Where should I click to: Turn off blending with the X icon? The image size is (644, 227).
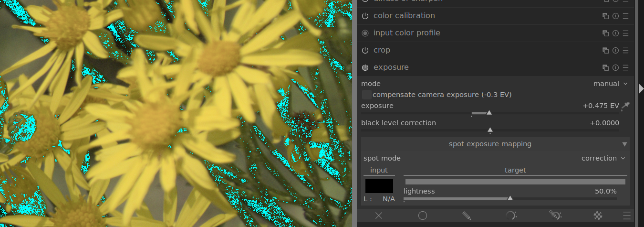379,216
